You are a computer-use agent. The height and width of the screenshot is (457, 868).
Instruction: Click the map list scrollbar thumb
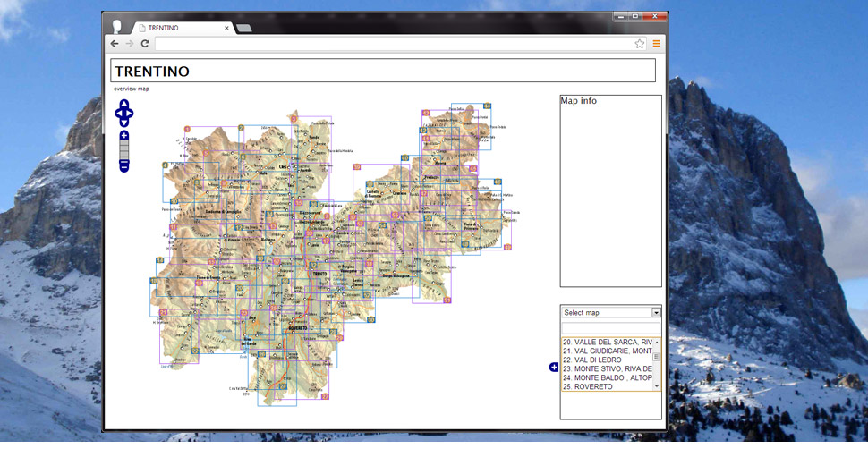click(657, 356)
